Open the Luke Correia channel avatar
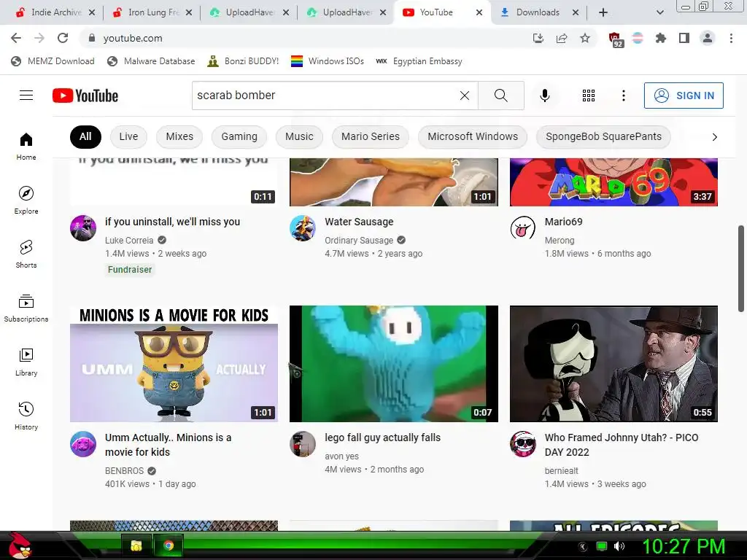This screenshot has height=560, width=747. [x=83, y=228]
